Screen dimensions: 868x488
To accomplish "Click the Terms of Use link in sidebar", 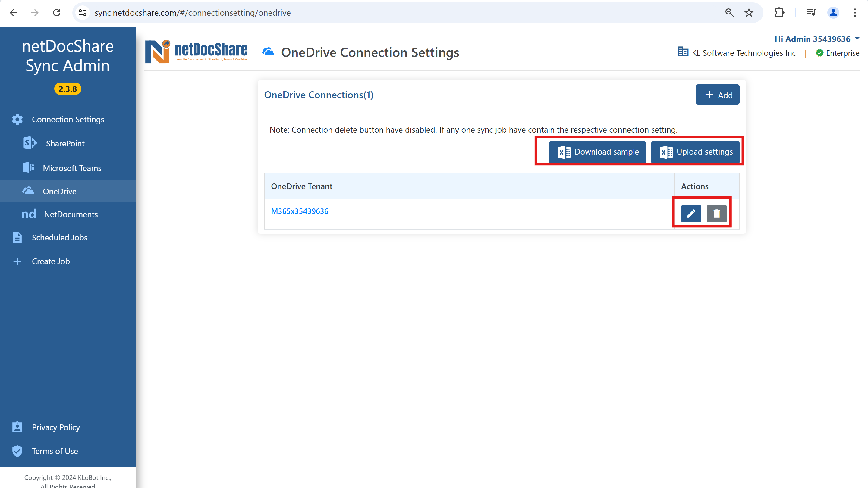I will (55, 450).
